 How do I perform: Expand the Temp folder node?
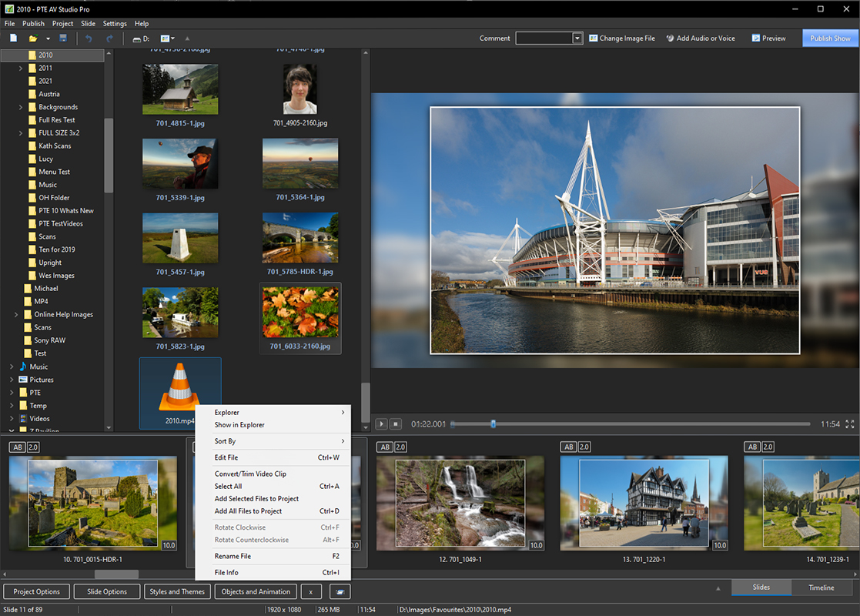pyautogui.click(x=12, y=405)
